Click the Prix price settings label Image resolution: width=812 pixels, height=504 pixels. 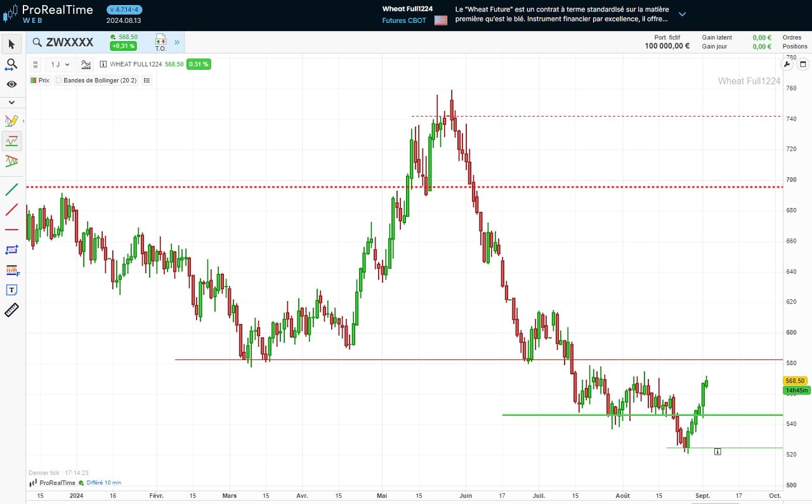[x=39, y=81]
